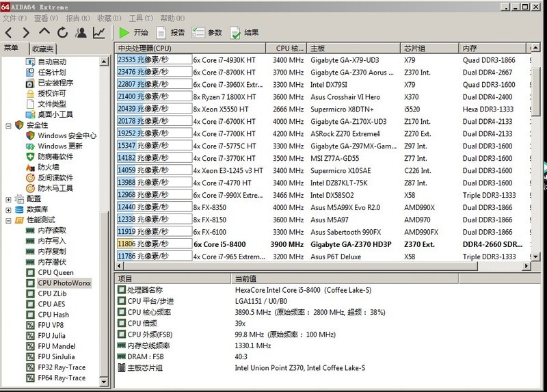The height and width of the screenshot is (392, 547).
Task: Sort by 芯片组 column header
Action: pos(429,48)
